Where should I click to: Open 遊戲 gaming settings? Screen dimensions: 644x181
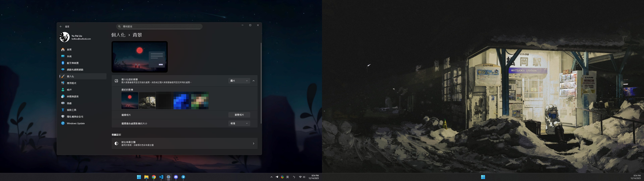[69, 103]
